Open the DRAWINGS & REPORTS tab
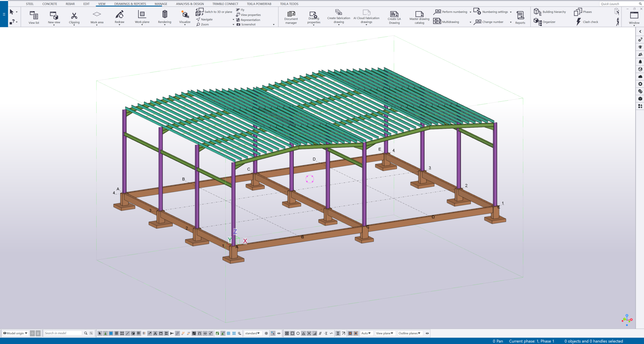644x344 pixels. click(x=130, y=4)
